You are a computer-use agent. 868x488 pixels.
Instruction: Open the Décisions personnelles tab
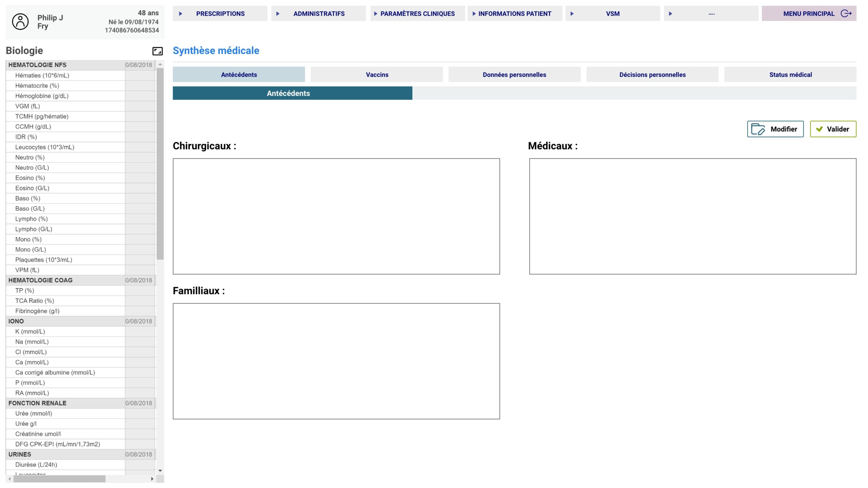(x=652, y=75)
